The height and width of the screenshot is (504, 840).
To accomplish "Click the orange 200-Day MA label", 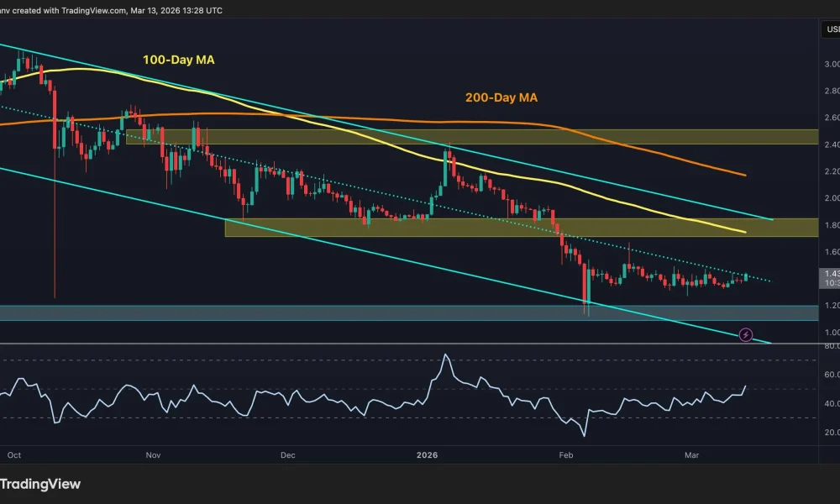I will (501, 97).
